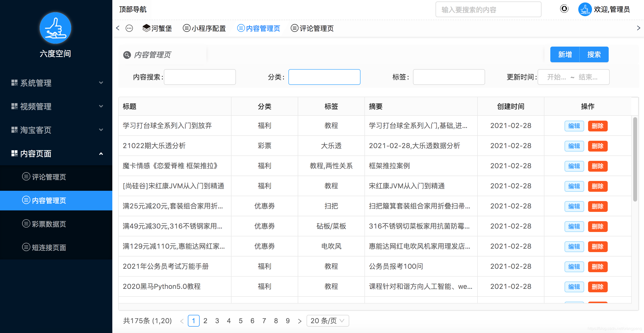The height and width of the screenshot is (333, 644).
Task: Click 编辑 on the 21022期大乐透分析 row
Action: click(574, 146)
